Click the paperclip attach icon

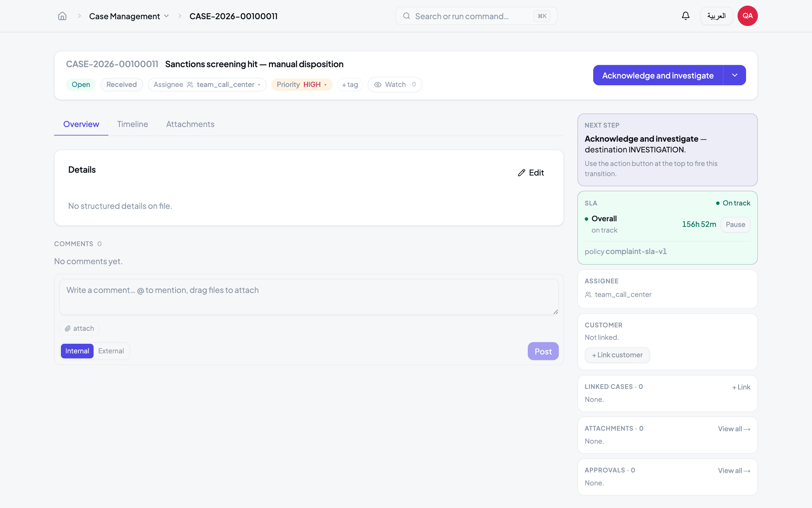pos(67,328)
